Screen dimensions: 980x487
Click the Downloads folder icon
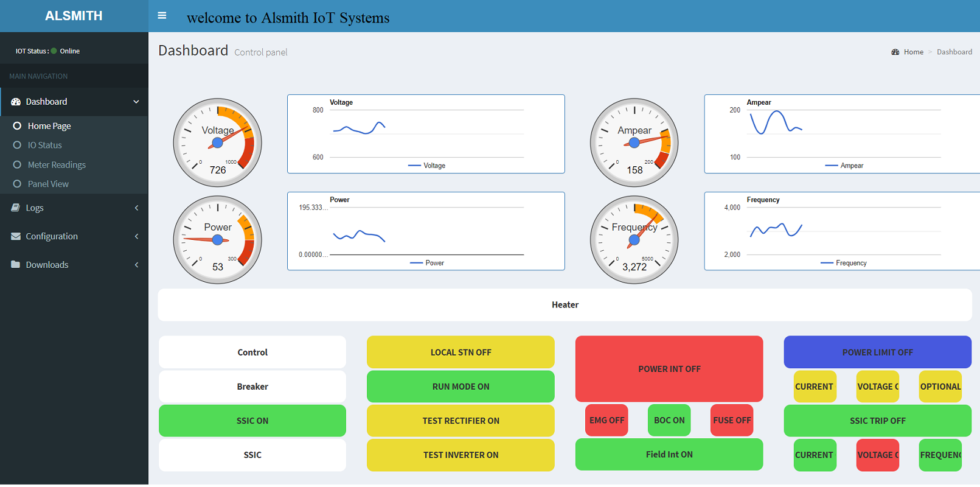click(x=16, y=265)
